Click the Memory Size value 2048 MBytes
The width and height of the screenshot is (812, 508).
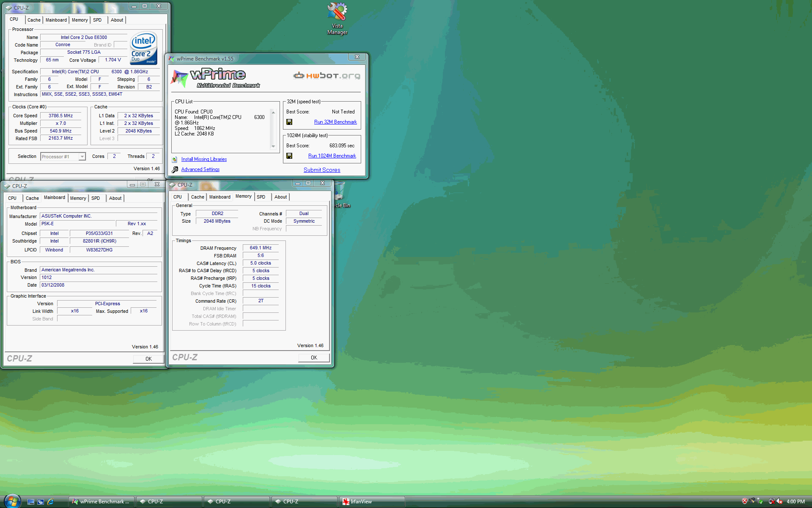pos(217,221)
